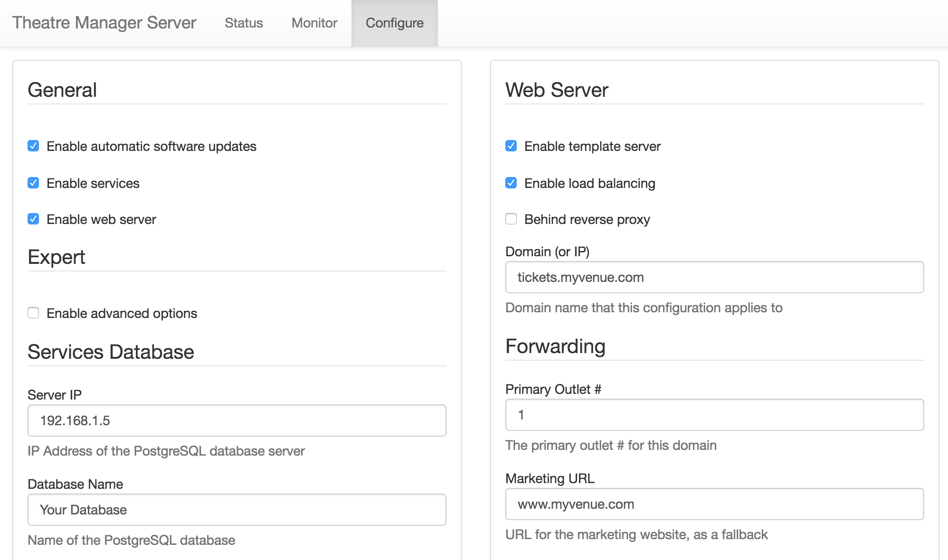
Task: Toggle Enable load balancing checkbox
Action: tap(511, 183)
